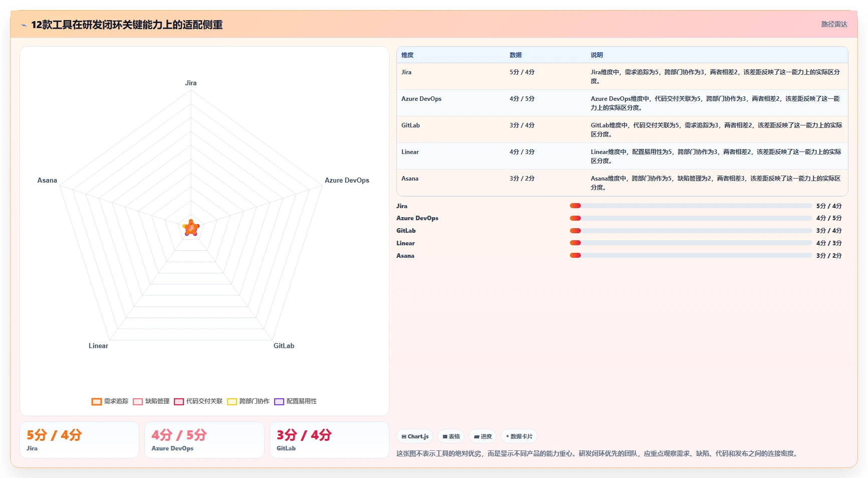The height and width of the screenshot is (478, 868).
Task: Open the Jira 5分 / 4分 data card
Action: tap(79, 440)
